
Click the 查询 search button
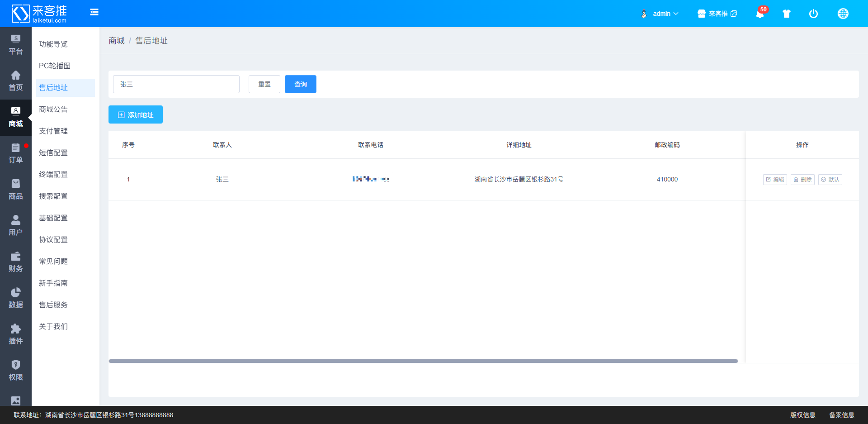pos(301,84)
